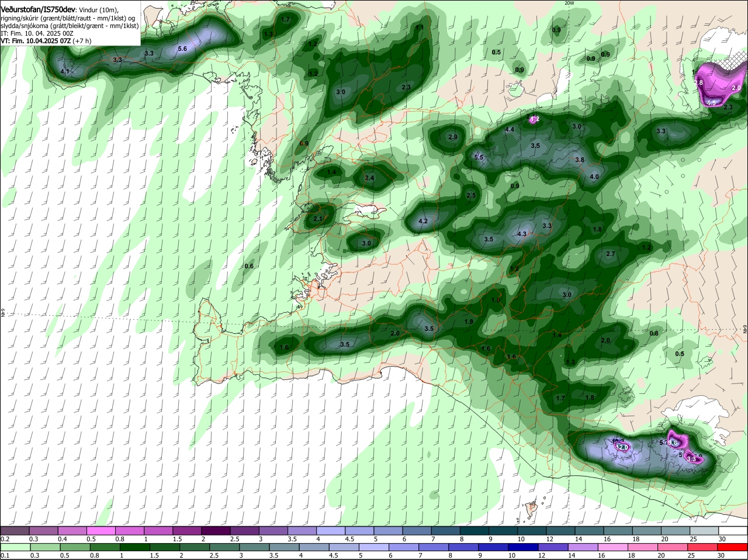Click the 1.9 precipitation value on the map

click(469, 322)
